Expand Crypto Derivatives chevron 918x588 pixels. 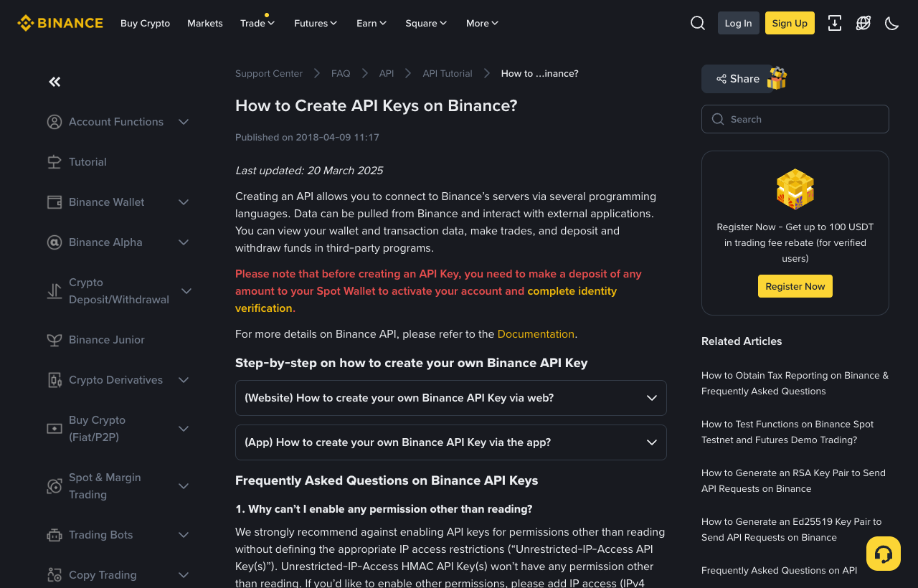coord(184,380)
